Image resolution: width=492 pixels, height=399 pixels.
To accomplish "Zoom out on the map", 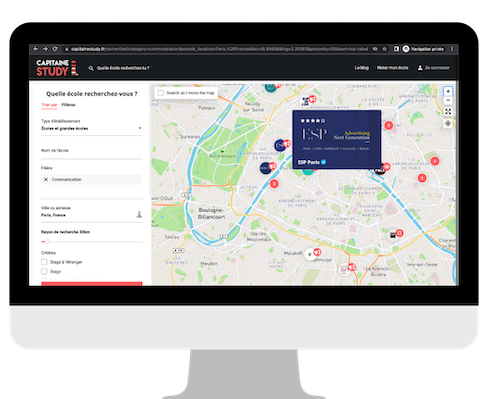I will point(448,100).
